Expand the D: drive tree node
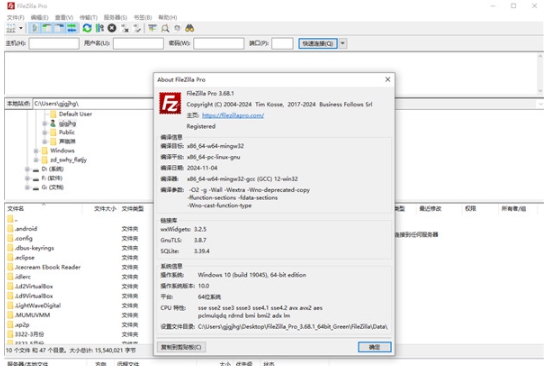The width and height of the screenshot is (547, 366). tap(27, 169)
